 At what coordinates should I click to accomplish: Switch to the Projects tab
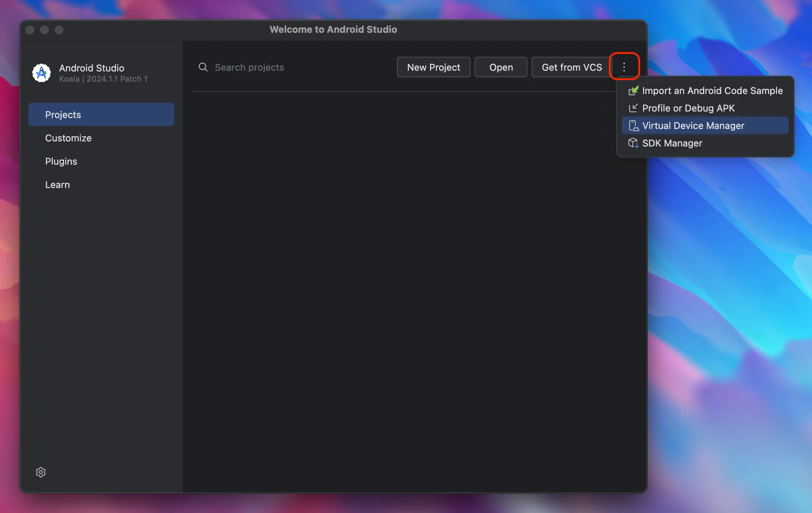(101, 114)
